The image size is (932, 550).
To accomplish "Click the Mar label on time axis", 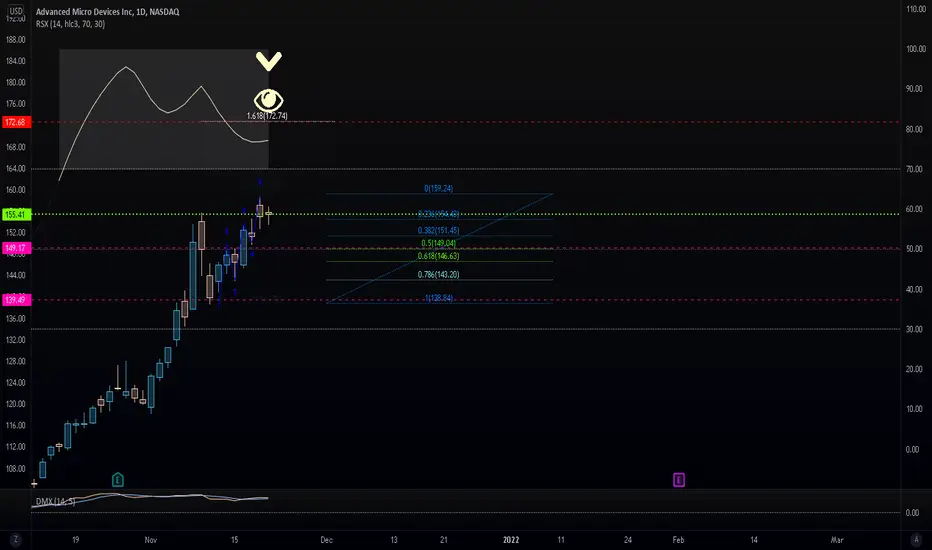I will tap(837, 540).
